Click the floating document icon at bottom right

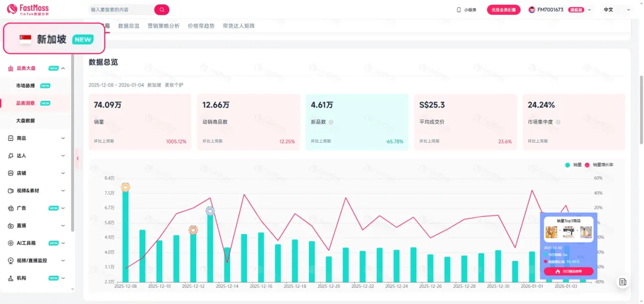623,282
